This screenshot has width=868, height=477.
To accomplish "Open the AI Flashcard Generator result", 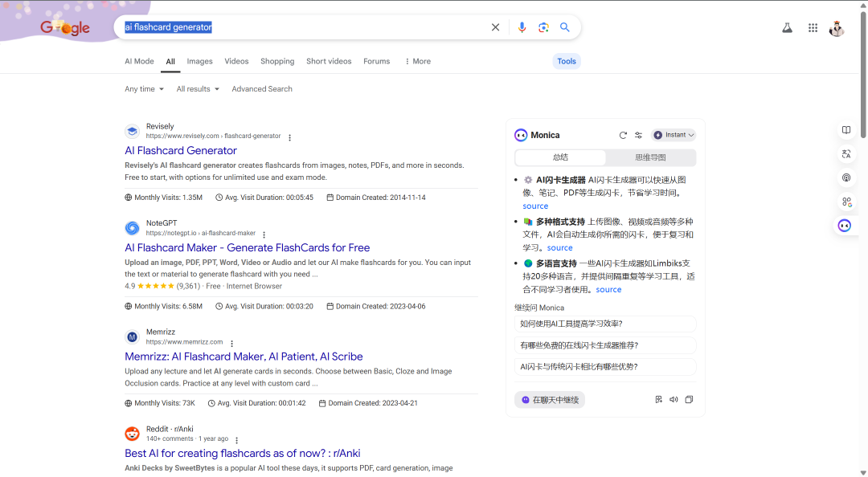I will [181, 150].
